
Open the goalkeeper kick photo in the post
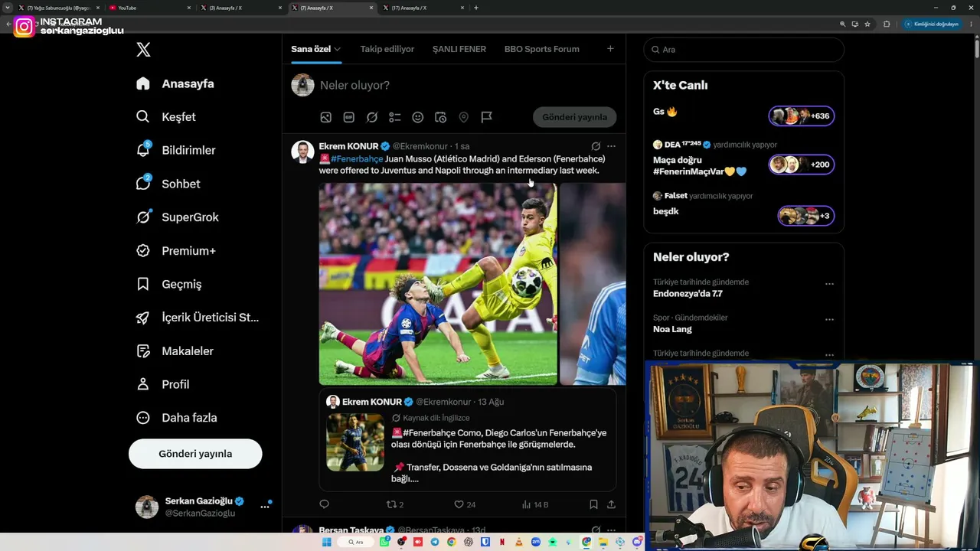[438, 284]
